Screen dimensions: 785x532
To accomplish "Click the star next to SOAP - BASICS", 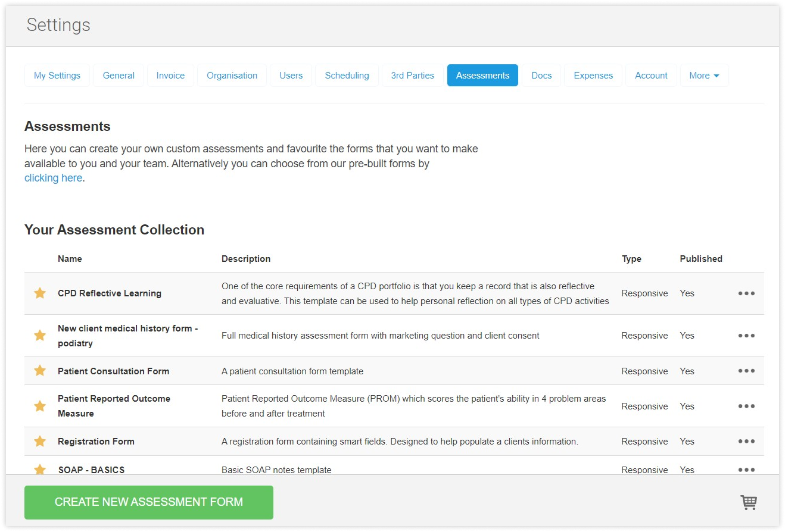I will tap(40, 470).
